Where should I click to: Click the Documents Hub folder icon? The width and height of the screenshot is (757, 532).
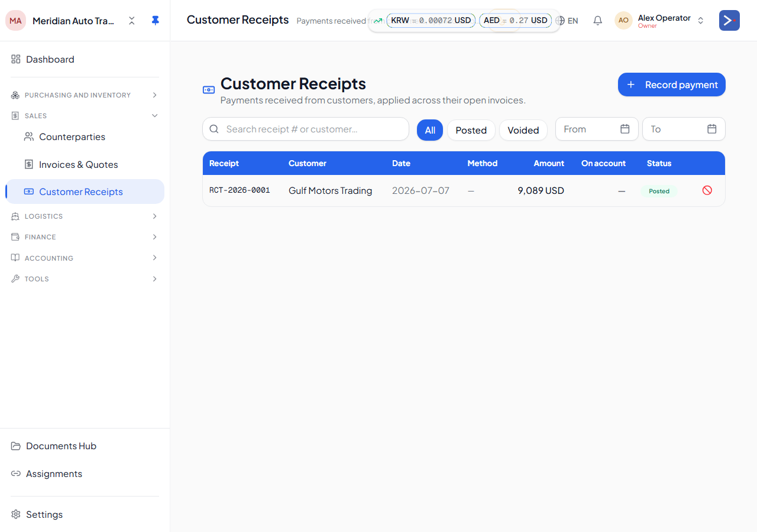pyautogui.click(x=16, y=446)
